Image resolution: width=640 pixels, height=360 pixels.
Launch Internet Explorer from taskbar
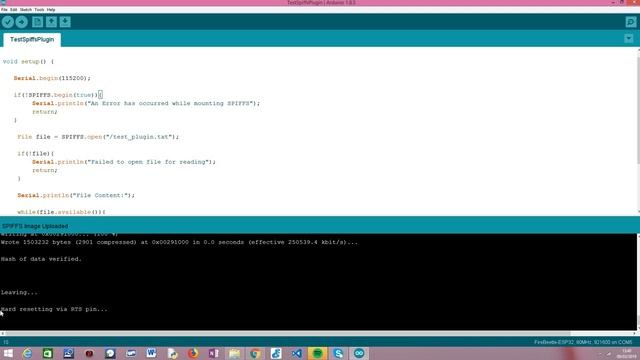(27, 353)
